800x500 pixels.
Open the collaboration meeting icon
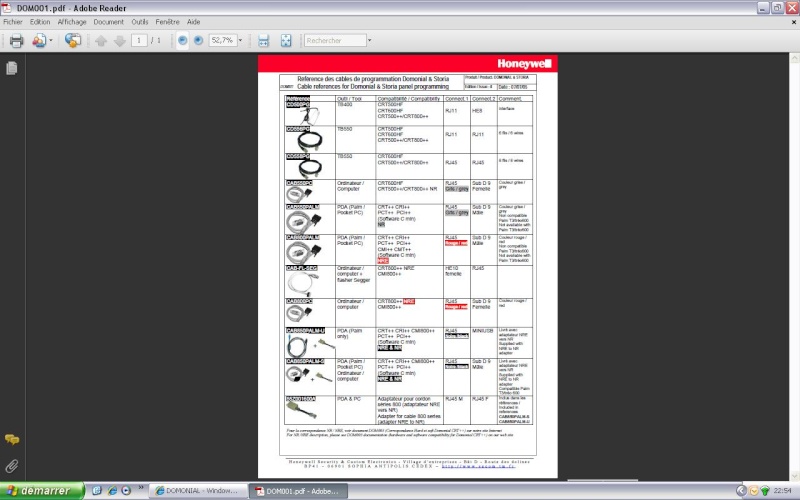(39, 40)
